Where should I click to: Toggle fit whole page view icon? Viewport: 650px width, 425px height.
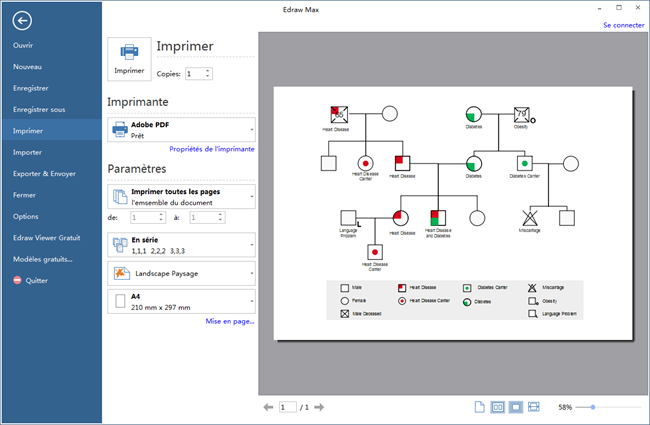point(515,407)
